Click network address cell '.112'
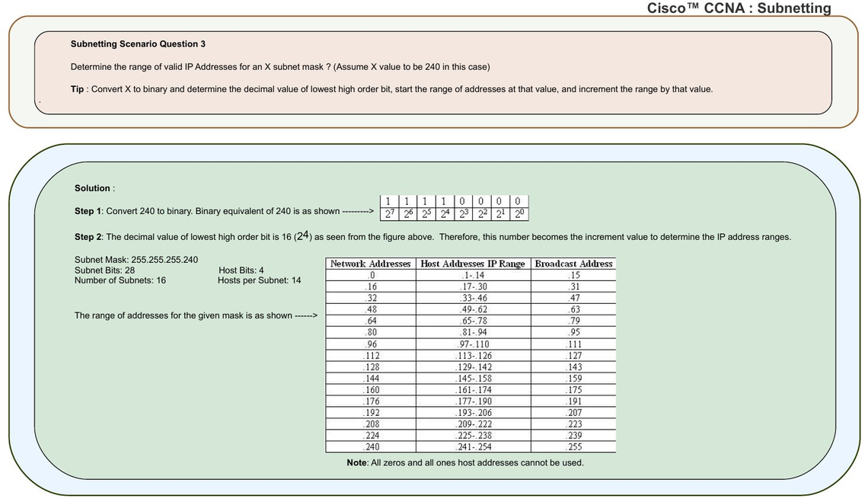The width and height of the screenshot is (868, 502). pyautogui.click(x=371, y=356)
